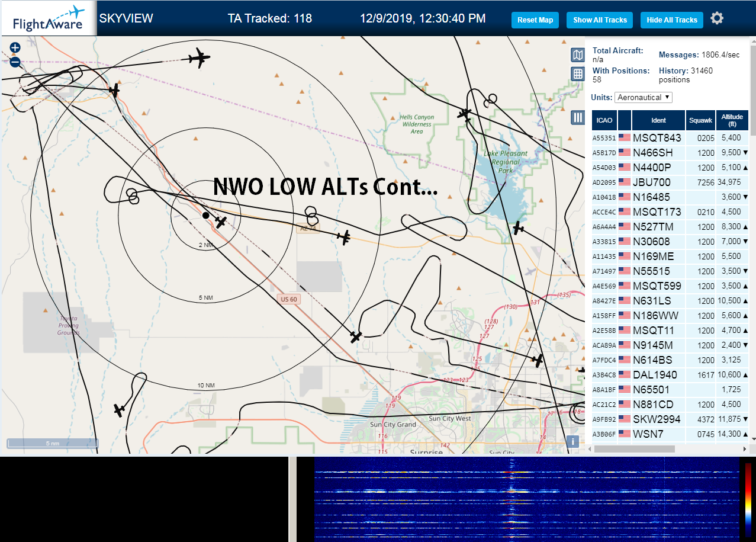Select WSN7 aircraft row
The height and width of the screenshot is (542, 756).
coord(670,434)
